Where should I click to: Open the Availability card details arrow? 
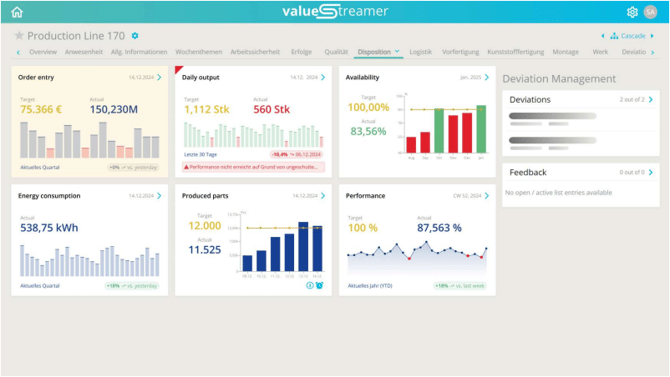(487, 77)
